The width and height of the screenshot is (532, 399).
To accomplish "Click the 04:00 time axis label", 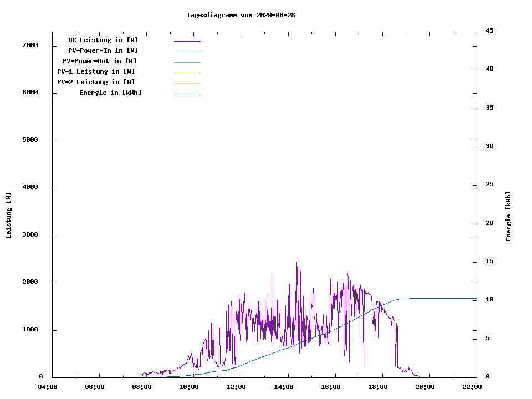I will (48, 387).
